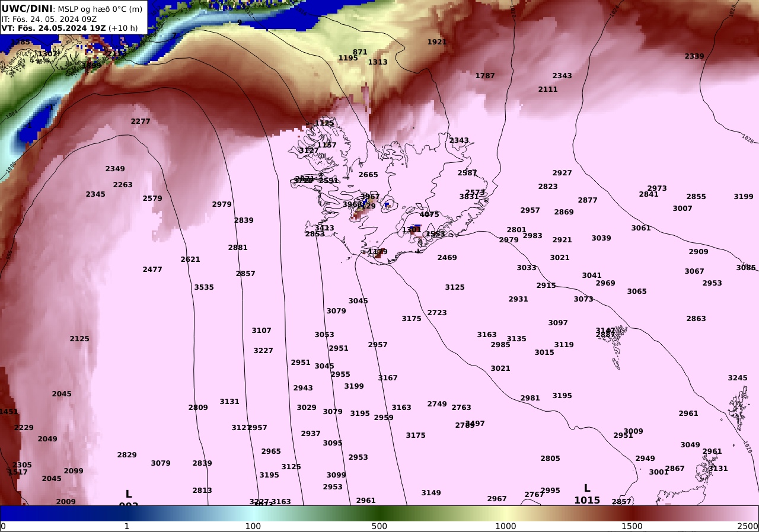Click the 4075 height value over Iceland

[429, 214]
